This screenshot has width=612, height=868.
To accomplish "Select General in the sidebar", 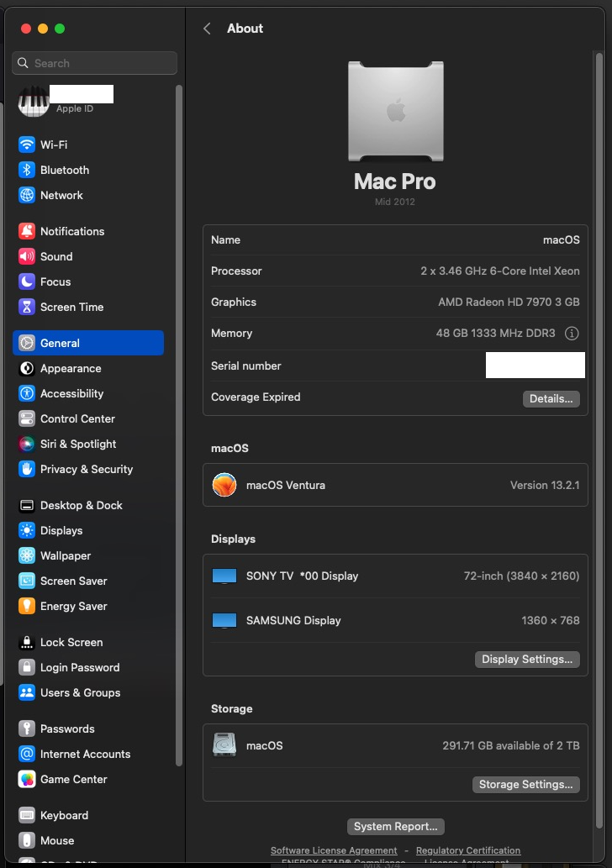I will tap(88, 343).
